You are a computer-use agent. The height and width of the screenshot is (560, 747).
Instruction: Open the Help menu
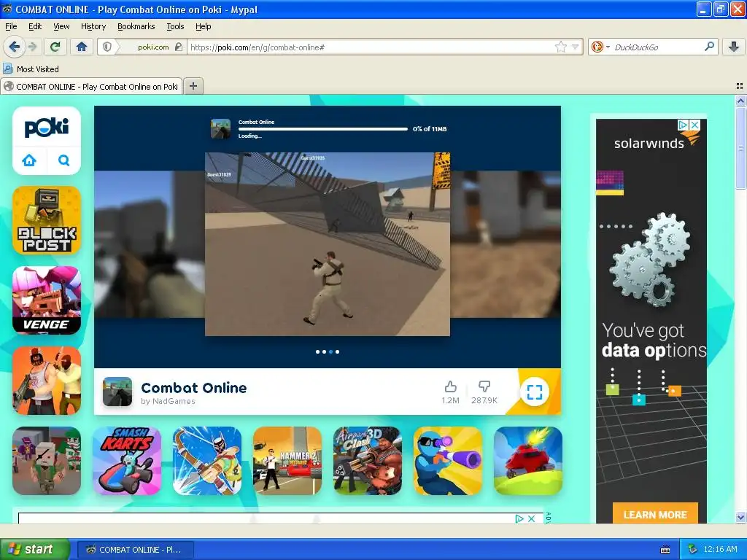point(204,26)
